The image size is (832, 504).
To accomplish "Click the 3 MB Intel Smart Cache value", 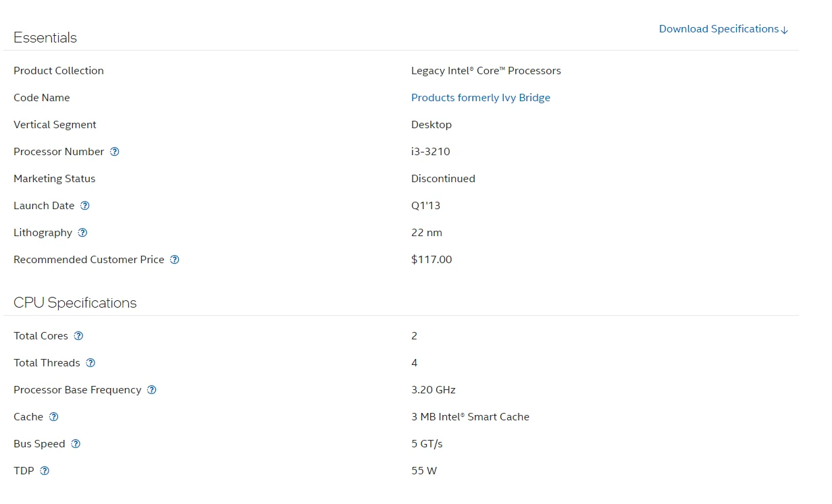I will coord(470,417).
